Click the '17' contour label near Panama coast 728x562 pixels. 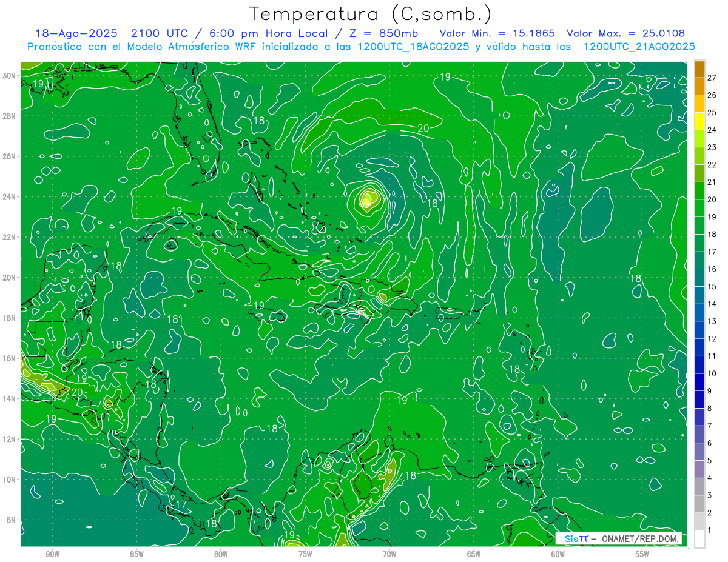coord(180,504)
